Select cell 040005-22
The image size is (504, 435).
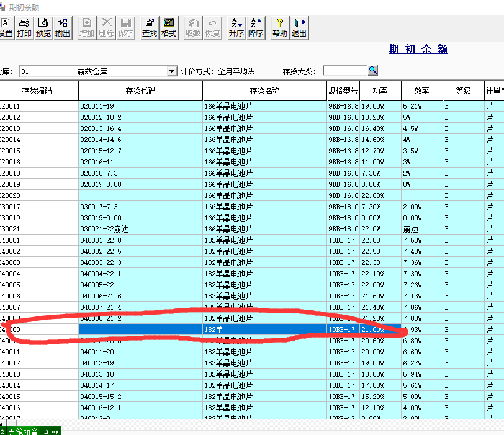[140, 285]
